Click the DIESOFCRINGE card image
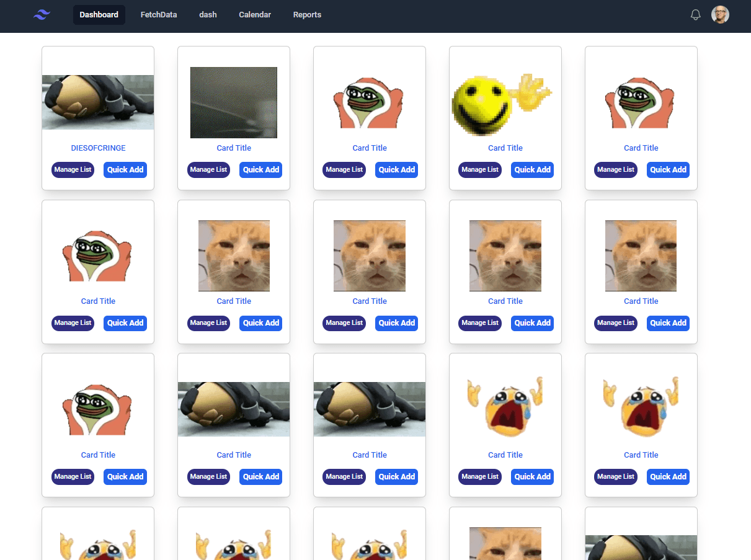751x560 pixels. pos(98,102)
